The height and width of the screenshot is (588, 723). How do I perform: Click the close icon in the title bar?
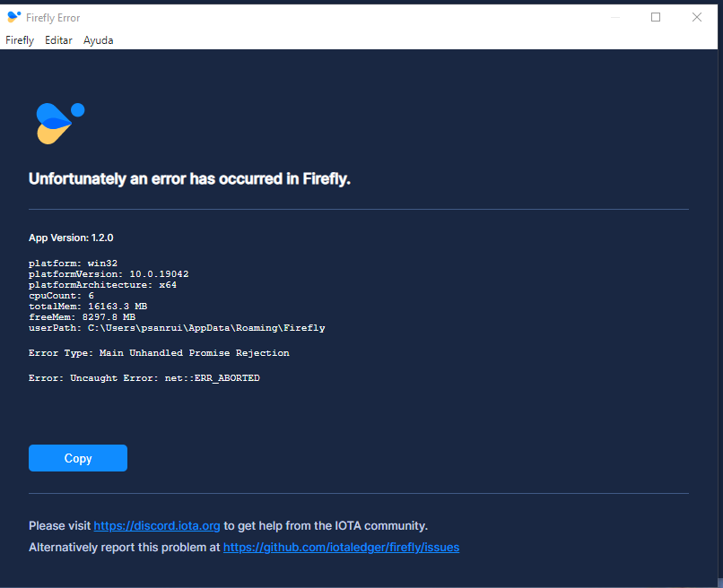pos(697,16)
